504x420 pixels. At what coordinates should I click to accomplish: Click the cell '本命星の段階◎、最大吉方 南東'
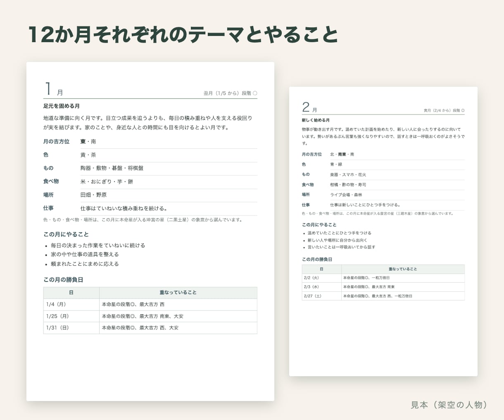coord(403,287)
